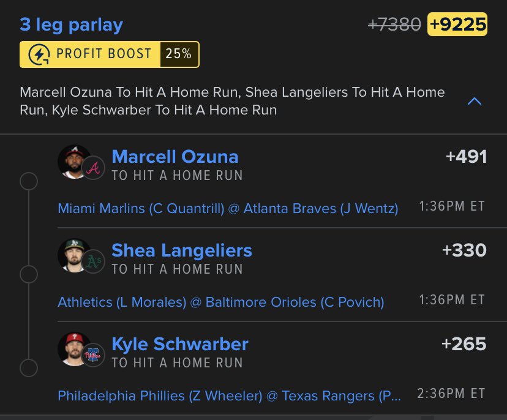Open the 3 leg parlay heading
The width and height of the screenshot is (507, 420).
(x=72, y=25)
